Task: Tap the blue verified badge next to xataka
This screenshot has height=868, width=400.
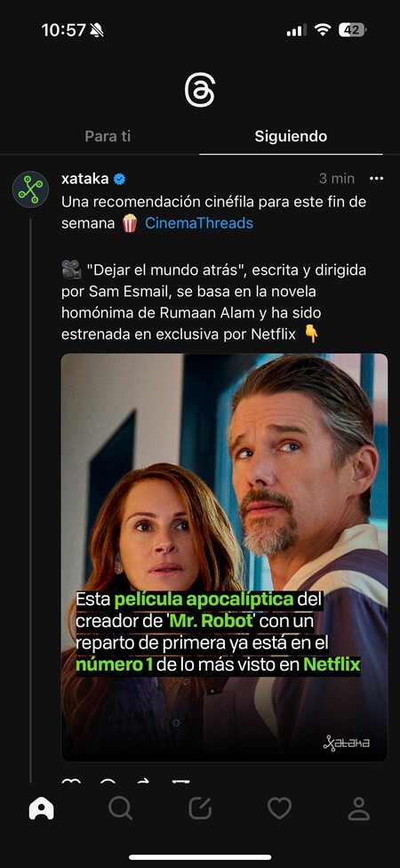Action: (119, 179)
